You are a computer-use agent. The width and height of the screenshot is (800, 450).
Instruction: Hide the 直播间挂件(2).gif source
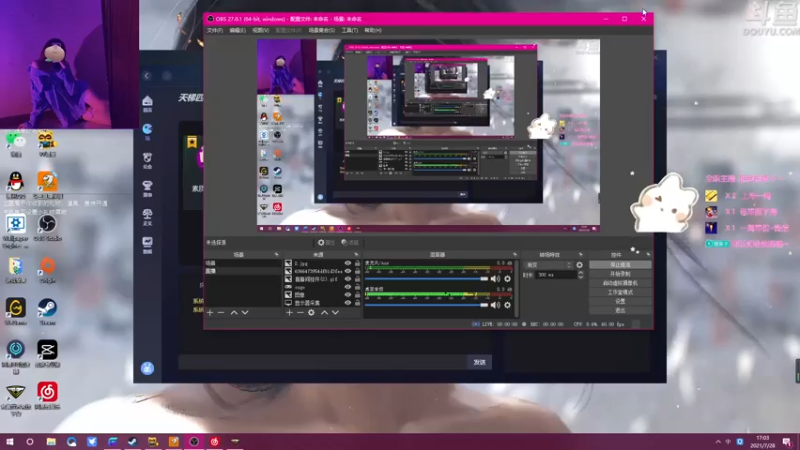347,279
